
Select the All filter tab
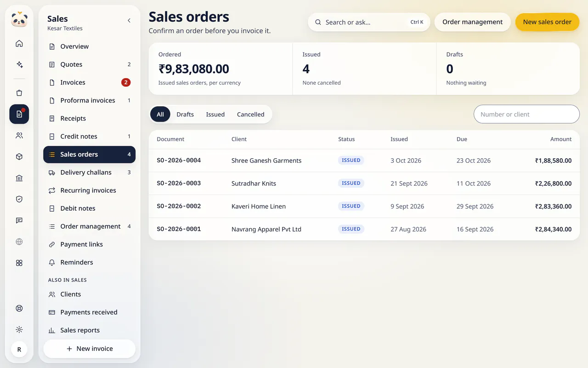tap(160, 114)
